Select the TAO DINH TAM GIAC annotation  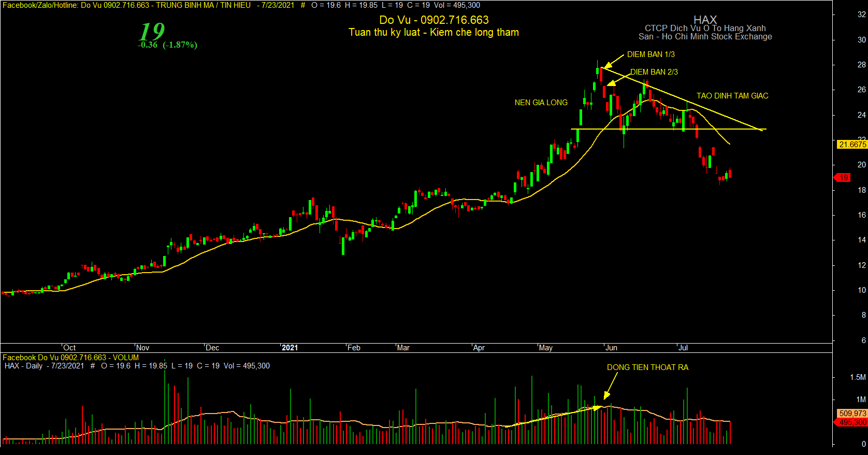click(732, 96)
